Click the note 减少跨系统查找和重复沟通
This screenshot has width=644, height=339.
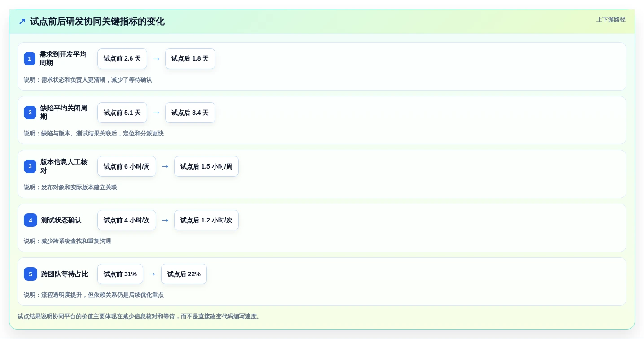point(67,241)
